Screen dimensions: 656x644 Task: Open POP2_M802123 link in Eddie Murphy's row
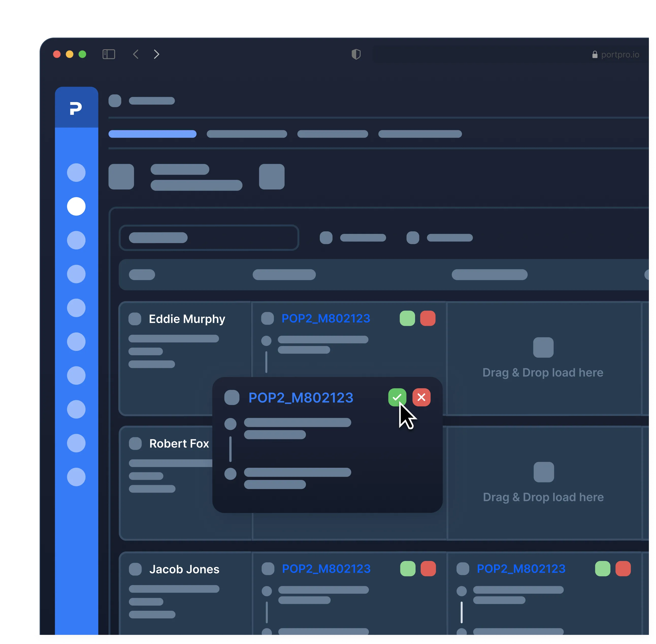[x=326, y=318]
